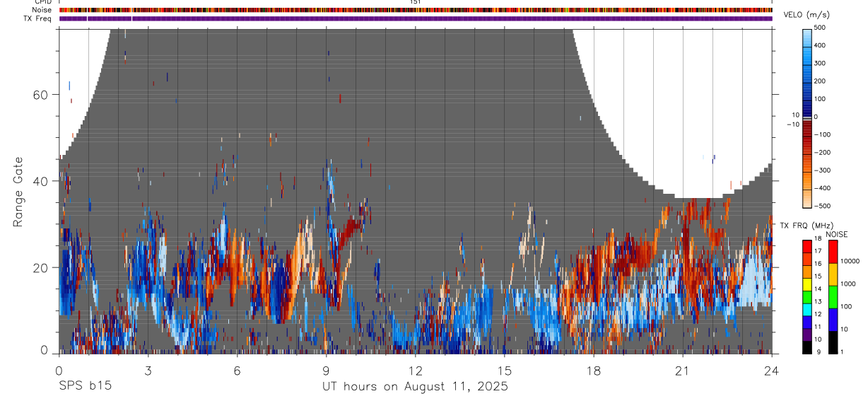
Task: Click the multicolored Noise strip above the plot
Action: point(416,10)
